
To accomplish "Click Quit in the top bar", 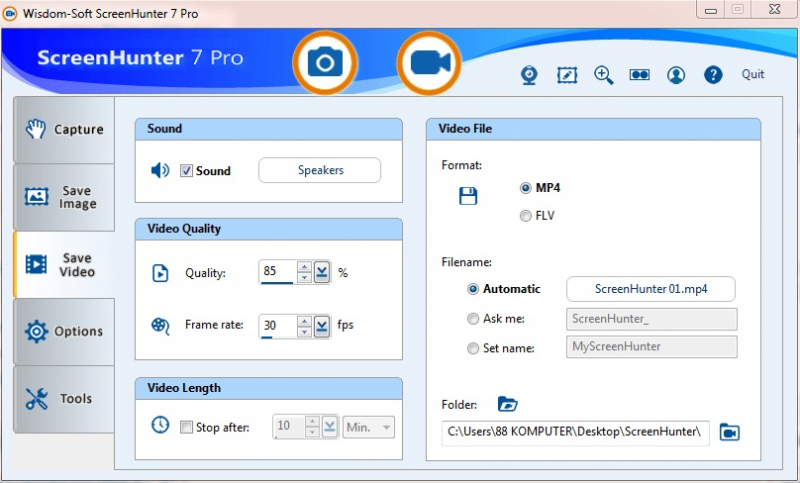I will [753, 75].
